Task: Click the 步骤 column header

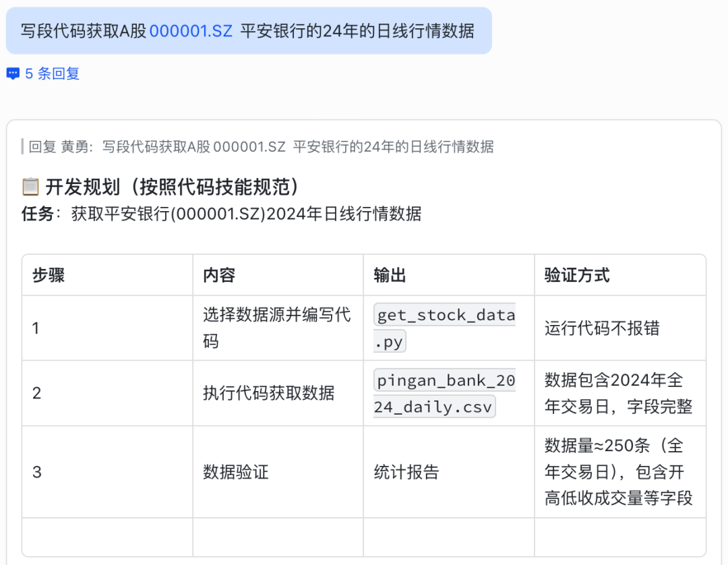Action: (107, 275)
